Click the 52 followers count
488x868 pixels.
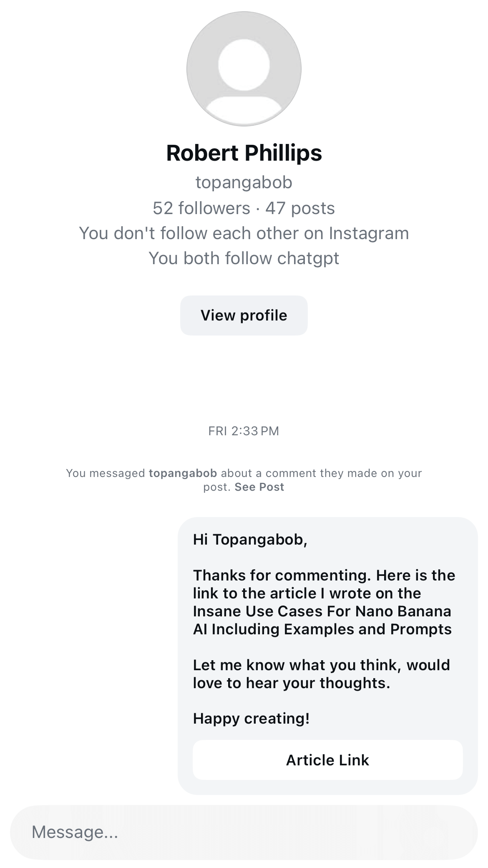click(x=201, y=208)
